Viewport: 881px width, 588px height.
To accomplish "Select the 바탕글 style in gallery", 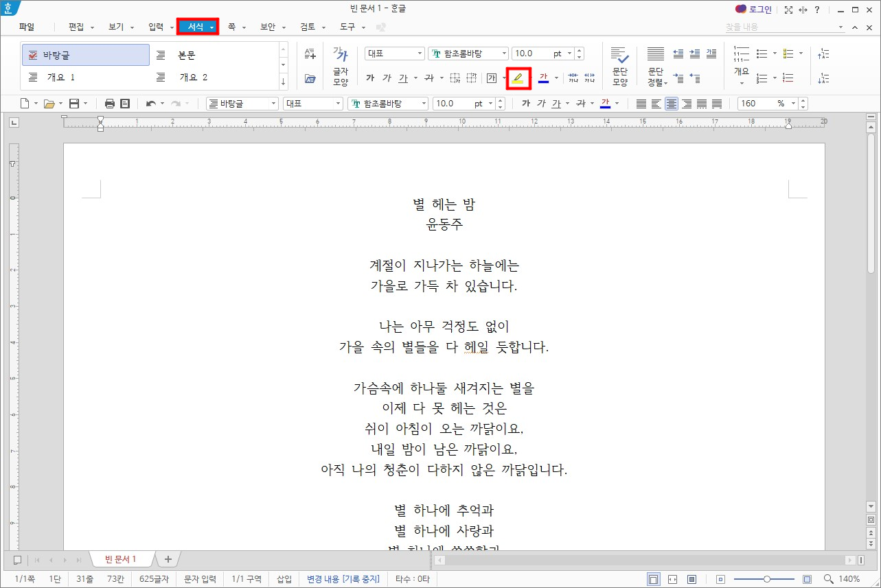I will (x=86, y=55).
